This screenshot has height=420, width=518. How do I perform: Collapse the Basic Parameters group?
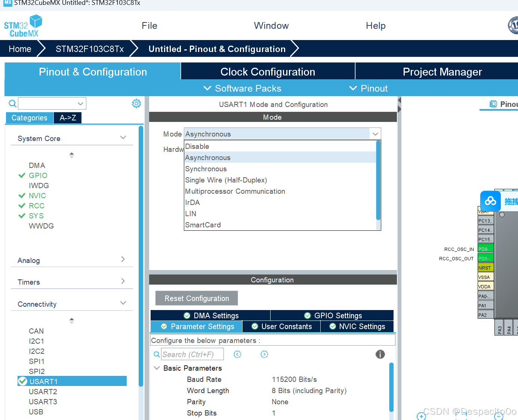click(x=157, y=368)
